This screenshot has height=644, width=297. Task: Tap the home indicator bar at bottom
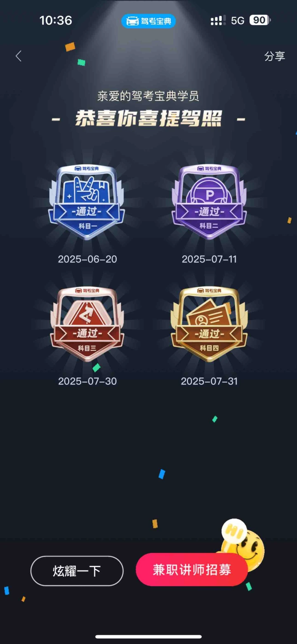pyautogui.click(x=148, y=637)
